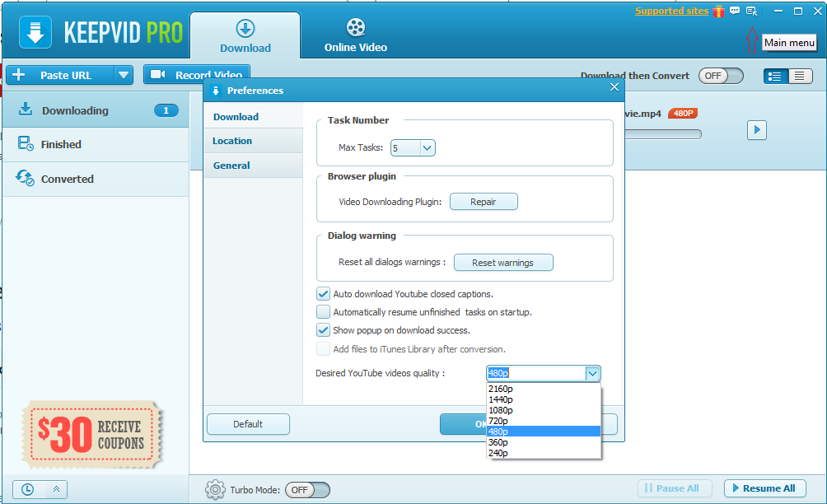
Task: Open the feedback chat bubble icon
Action: [x=735, y=11]
